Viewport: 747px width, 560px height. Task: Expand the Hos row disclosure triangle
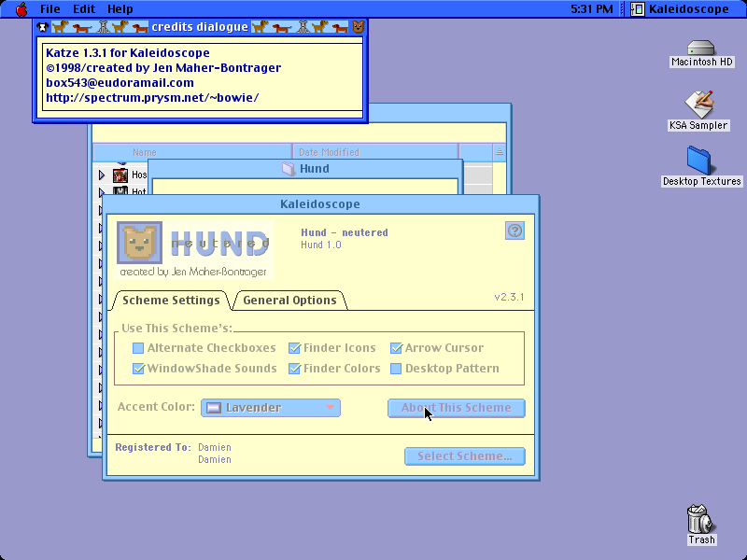pos(102,175)
